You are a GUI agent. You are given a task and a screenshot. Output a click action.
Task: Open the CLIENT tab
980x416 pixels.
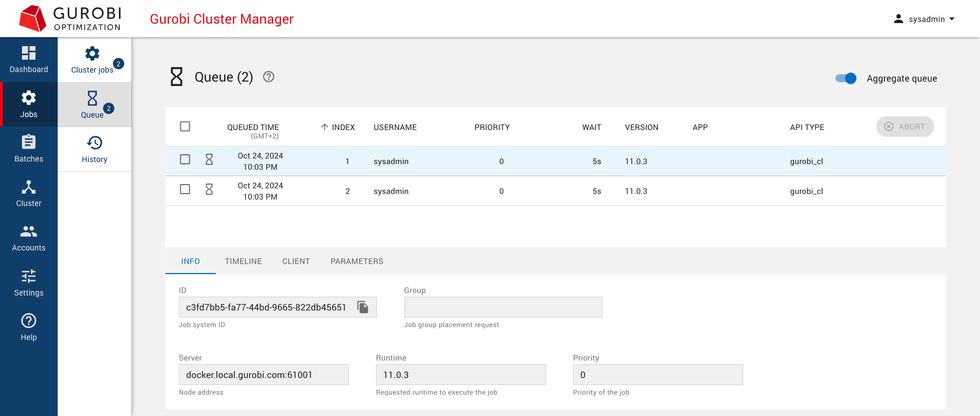pyautogui.click(x=296, y=261)
